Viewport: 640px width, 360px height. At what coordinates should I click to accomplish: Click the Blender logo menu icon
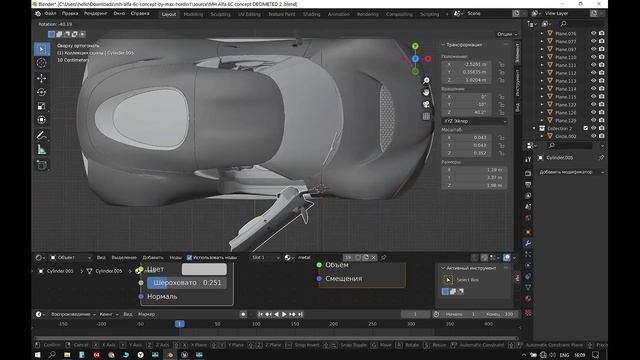[38, 13]
